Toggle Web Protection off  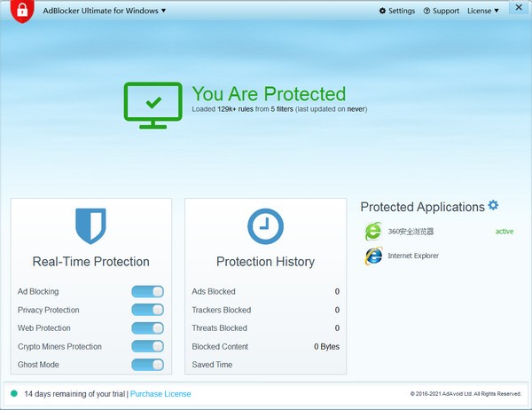tap(147, 328)
